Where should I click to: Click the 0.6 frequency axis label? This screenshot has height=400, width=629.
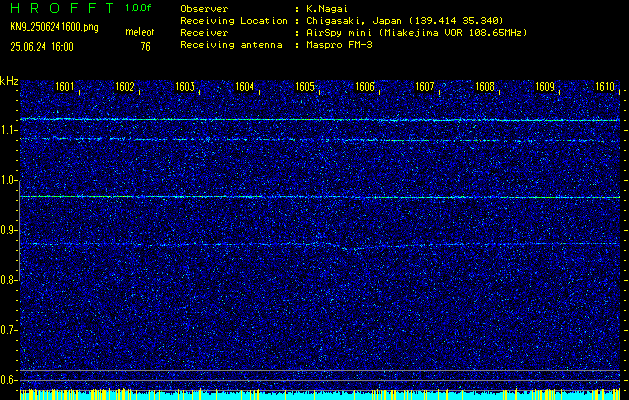[x=8, y=380]
